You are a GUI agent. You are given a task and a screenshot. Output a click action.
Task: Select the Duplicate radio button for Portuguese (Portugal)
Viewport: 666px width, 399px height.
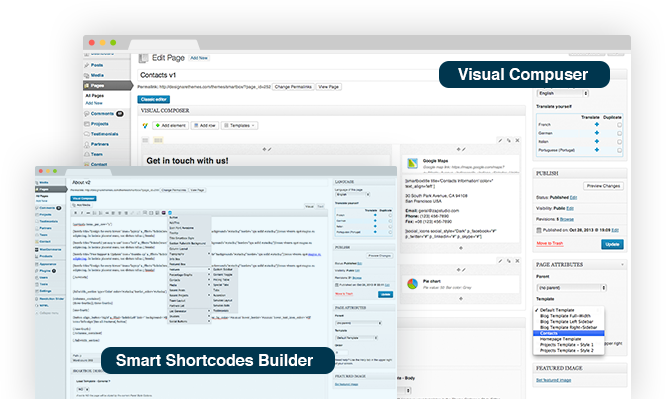(x=619, y=150)
